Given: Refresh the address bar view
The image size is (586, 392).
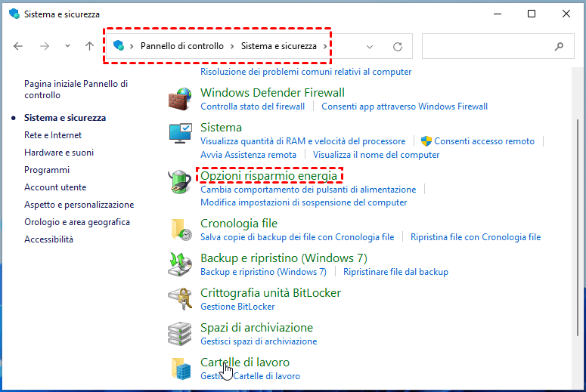Looking at the screenshot, I should [x=398, y=46].
